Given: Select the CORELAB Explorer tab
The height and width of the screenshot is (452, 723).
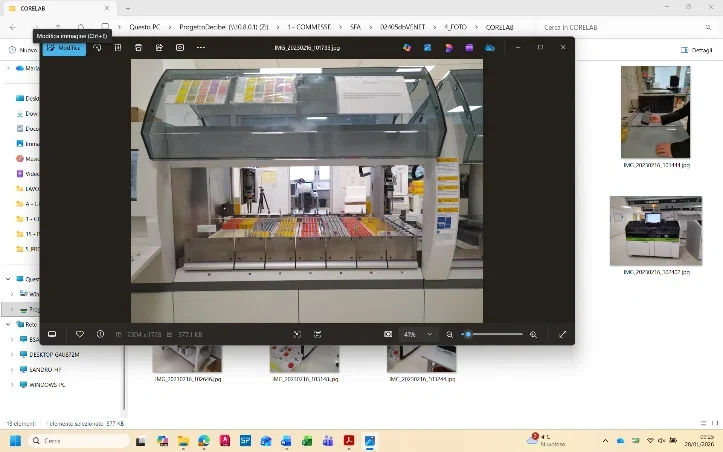Looking at the screenshot, I should (58, 8).
